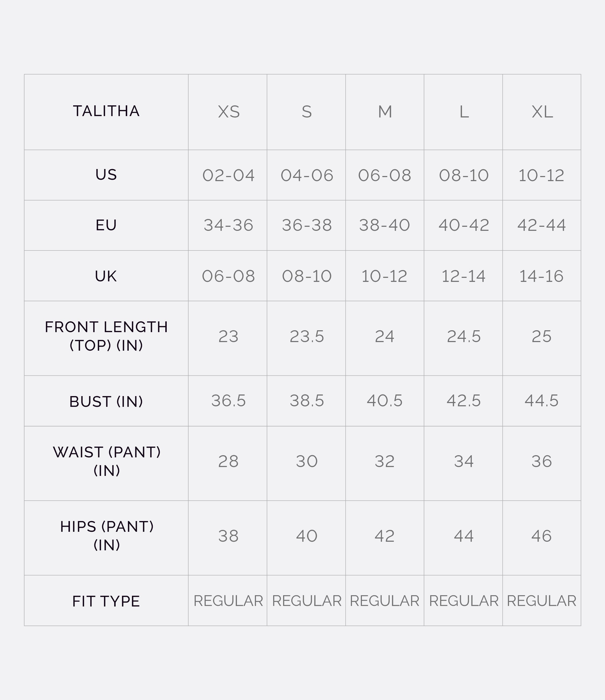This screenshot has height=700, width=605.
Task: Click EU size 42-44 cell
Action: 542,225
